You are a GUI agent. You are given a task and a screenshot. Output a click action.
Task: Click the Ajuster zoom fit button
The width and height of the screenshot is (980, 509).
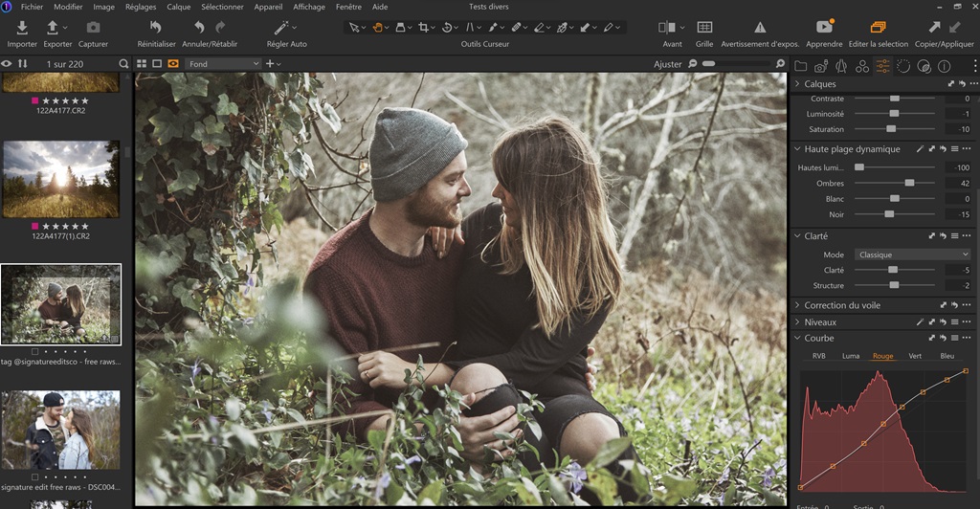click(x=667, y=64)
